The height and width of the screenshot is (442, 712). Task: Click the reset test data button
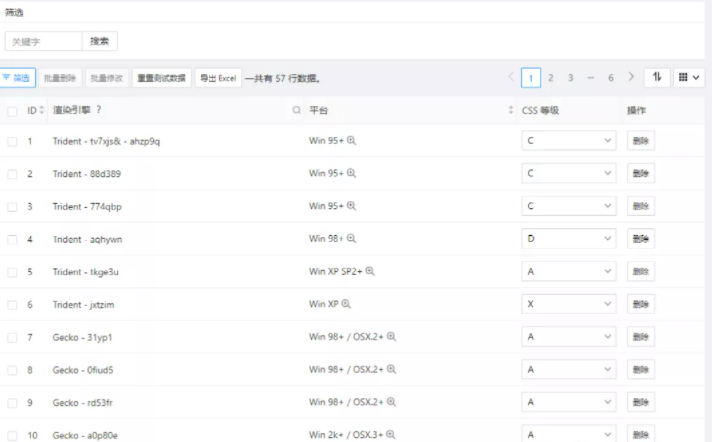point(162,78)
